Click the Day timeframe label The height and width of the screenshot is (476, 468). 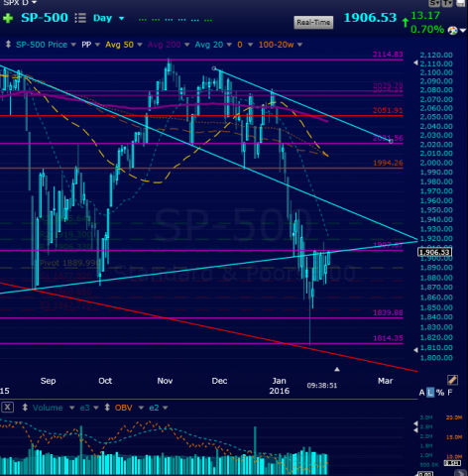click(103, 18)
